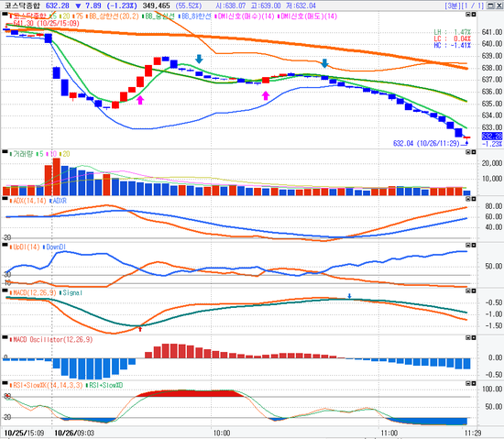504x439 pixels.
Task: Click the current price 632.28 in header
Action: pyautogui.click(x=57, y=5)
